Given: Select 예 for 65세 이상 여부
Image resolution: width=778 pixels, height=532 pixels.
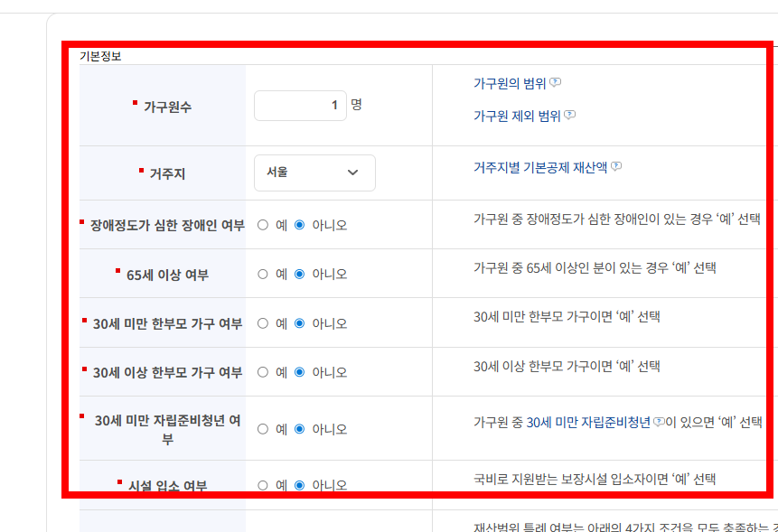Looking at the screenshot, I should pos(263,275).
